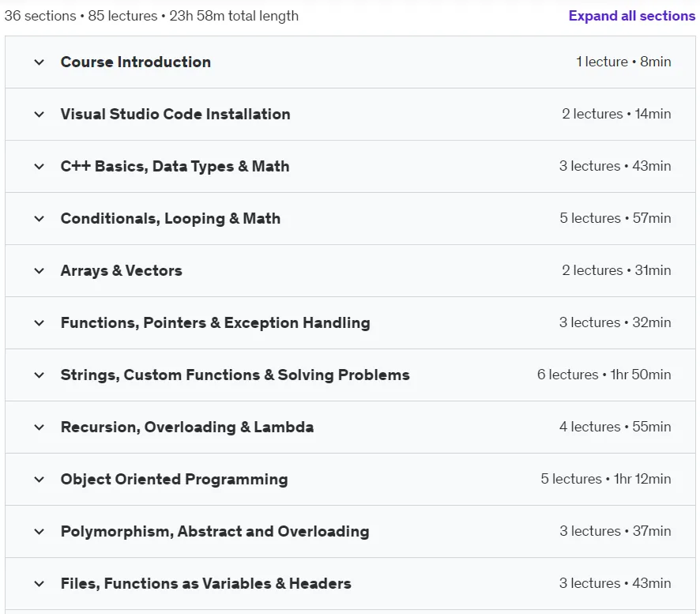Expand chevron for Functions, Pointers & Exception Handling

40,323
